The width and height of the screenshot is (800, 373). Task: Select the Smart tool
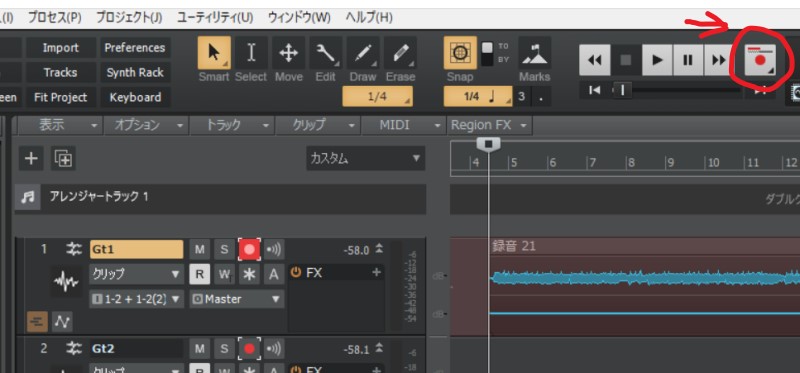[x=214, y=53]
